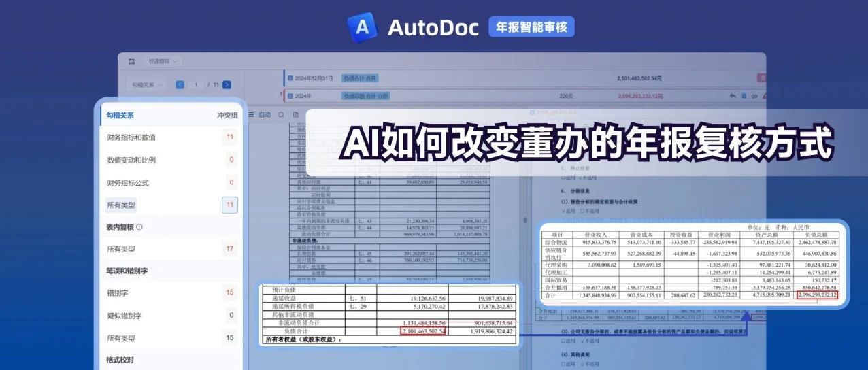Select 财务指标和数值 in sidebar
The width and height of the screenshot is (868, 370).
point(131,137)
